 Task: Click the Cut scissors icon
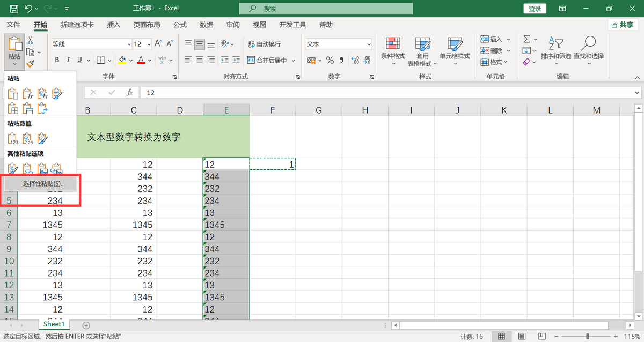pyautogui.click(x=30, y=40)
